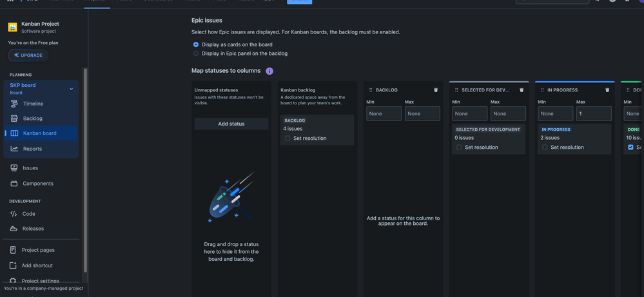Click the Min field of BACKLOG column
Image resolution: width=644 pixels, height=297 pixels.
click(384, 113)
